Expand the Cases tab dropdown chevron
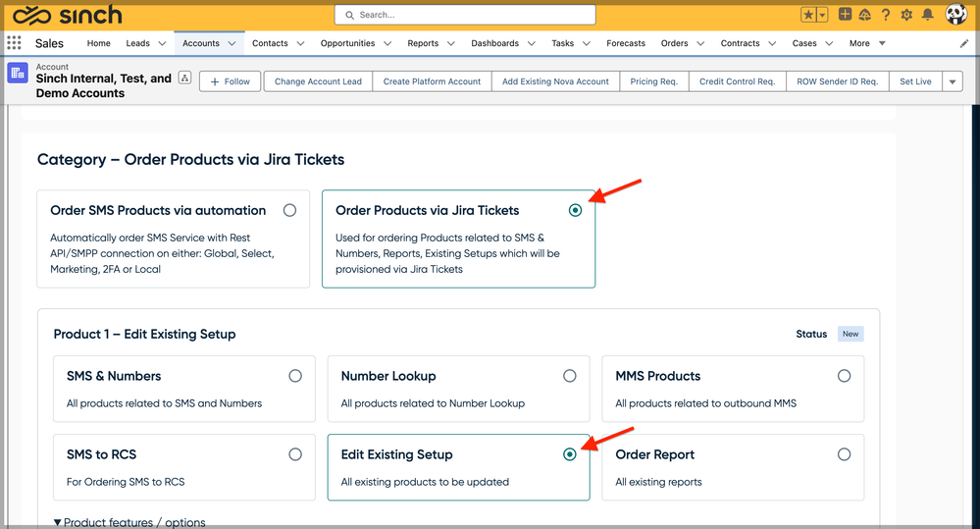 tap(829, 43)
